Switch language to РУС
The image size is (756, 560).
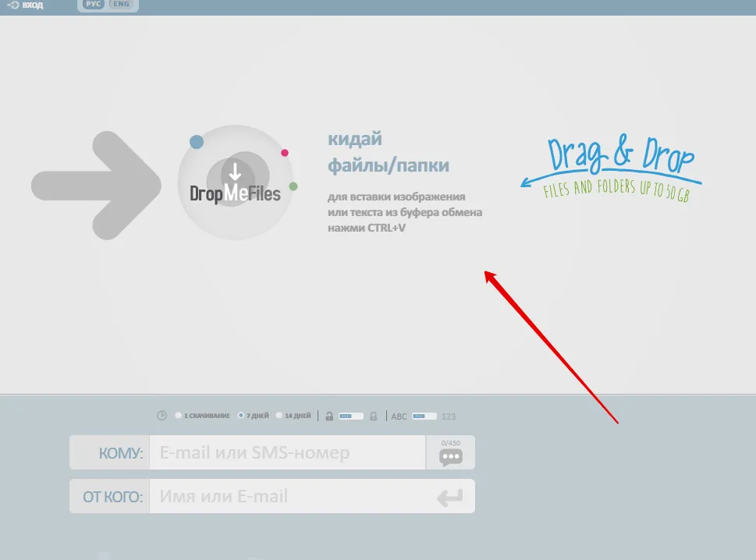coord(93,5)
